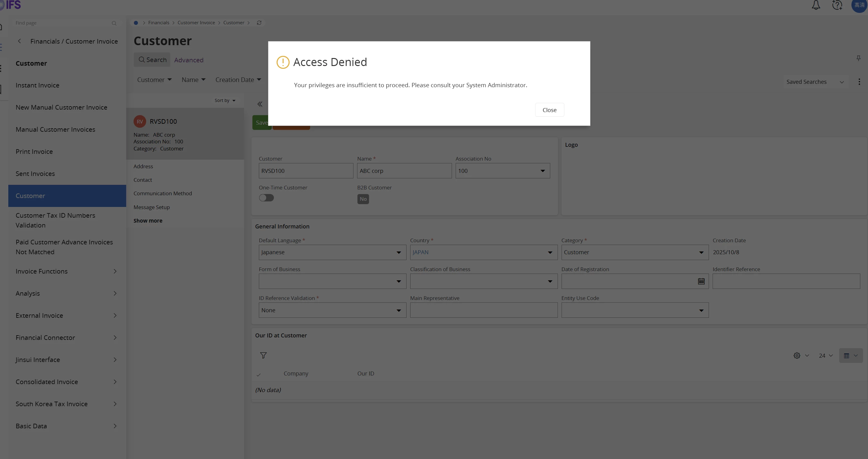The image size is (868, 459).
Task: Refresh page with breadcrumb reload icon
Action: (259, 23)
